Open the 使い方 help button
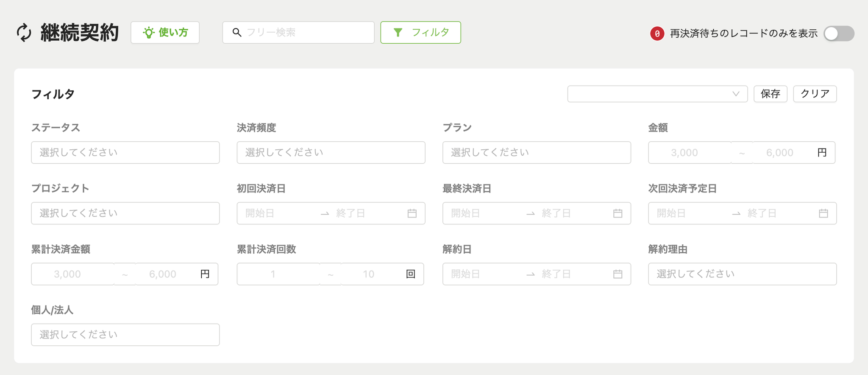 pos(165,33)
